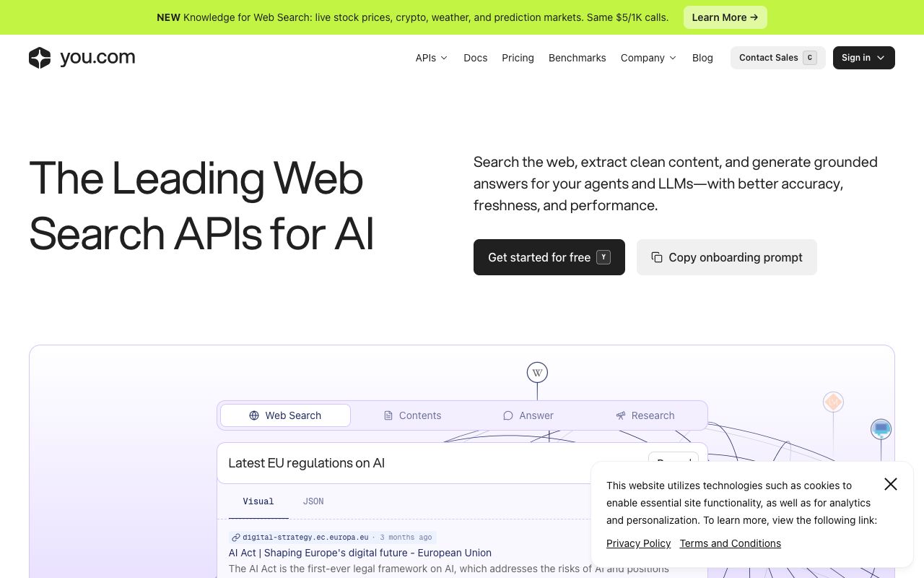
Task: Click the Latest EU regulations on AI query field
Action: (462, 463)
